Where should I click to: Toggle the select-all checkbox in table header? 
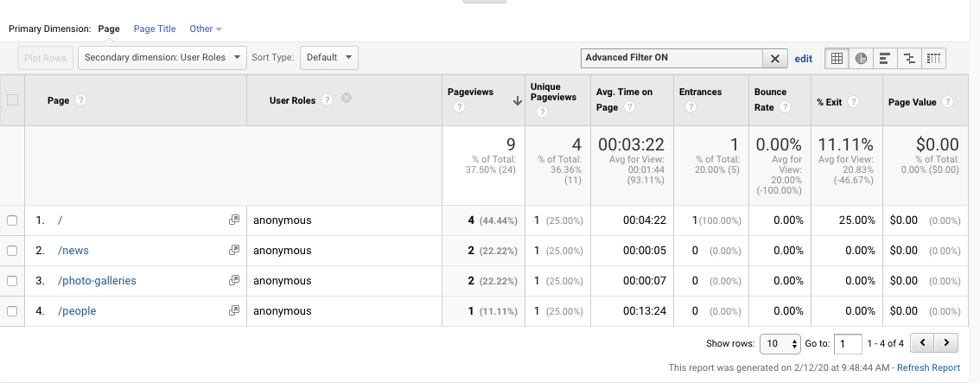click(12, 100)
